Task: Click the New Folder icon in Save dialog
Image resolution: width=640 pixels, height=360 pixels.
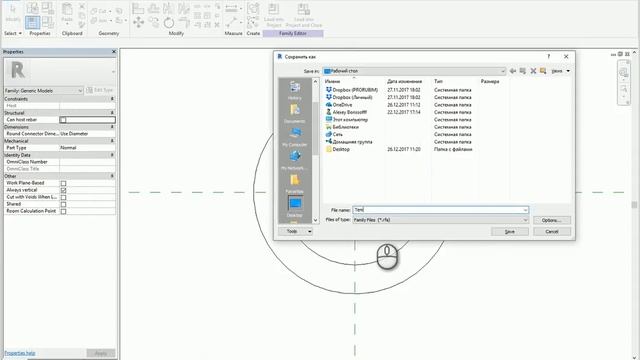Action: tap(543, 71)
